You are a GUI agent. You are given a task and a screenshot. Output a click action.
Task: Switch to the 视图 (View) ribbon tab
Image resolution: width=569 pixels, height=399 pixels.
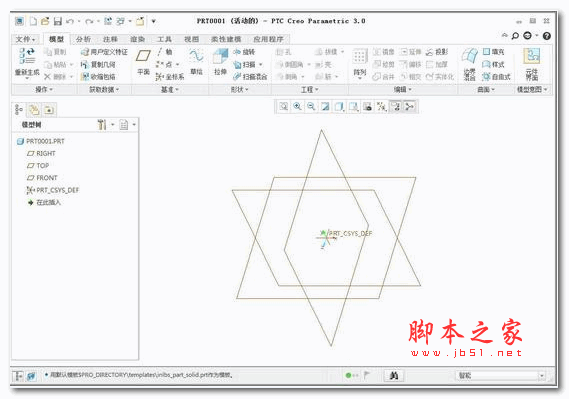pos(191,39)
